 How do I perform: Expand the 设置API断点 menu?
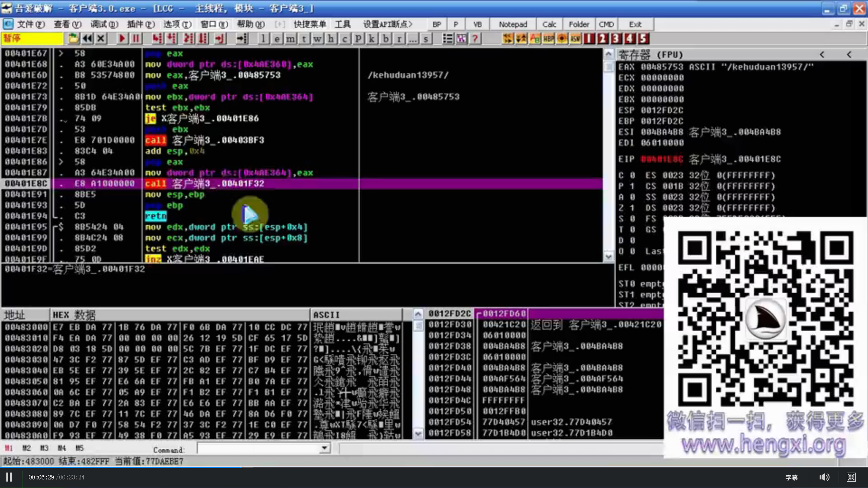pos(387,24)
